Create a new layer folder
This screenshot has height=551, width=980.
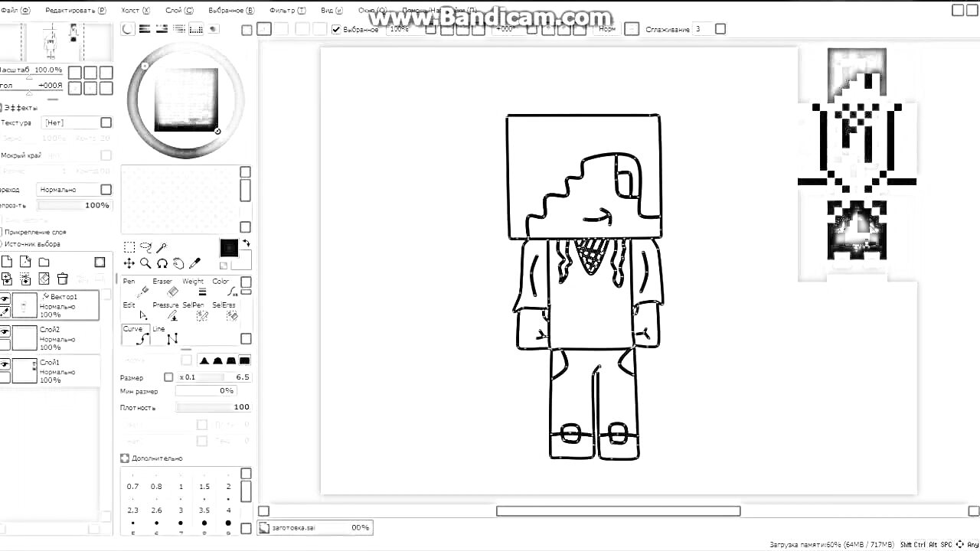[x=44, y=262]
